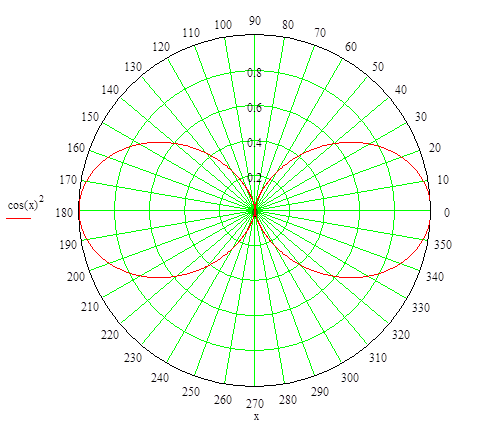This screenshot has height=440, width=486.
Task: Click the 70 degree angle label
Action: pyautogui.click(x=320, y=33)
